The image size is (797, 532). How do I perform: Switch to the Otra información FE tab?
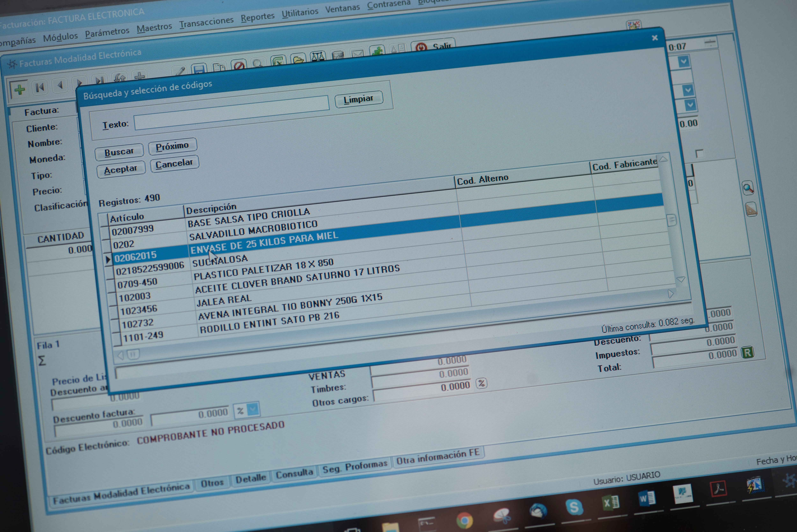pyautogui.click(x=438, y=456)
